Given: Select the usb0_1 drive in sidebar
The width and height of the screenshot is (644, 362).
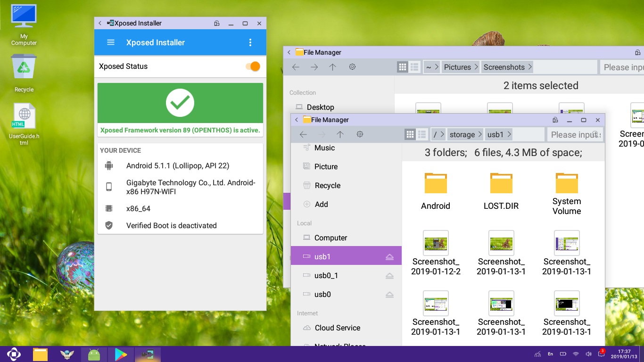Looking at the screenshot, I should point(346,275).
